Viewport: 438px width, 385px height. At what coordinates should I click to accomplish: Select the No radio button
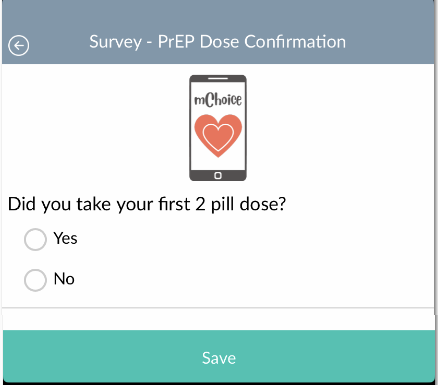35,280
